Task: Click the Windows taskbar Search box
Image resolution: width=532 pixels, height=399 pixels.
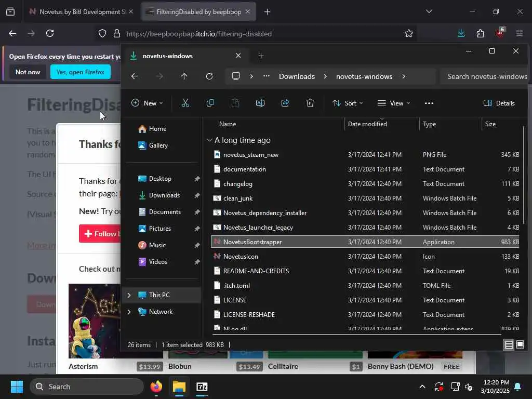Action: (87, 387)
